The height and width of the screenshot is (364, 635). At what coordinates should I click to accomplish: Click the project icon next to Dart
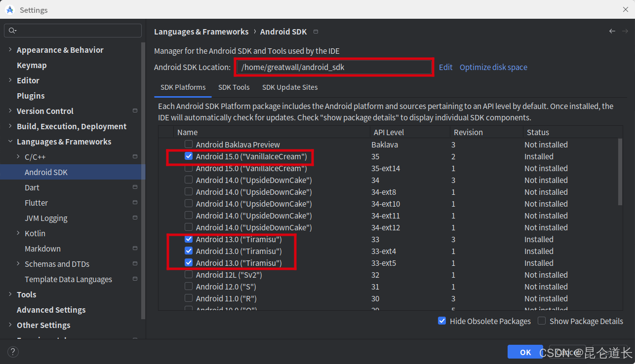pyautogui.click(x=135, y=187)
